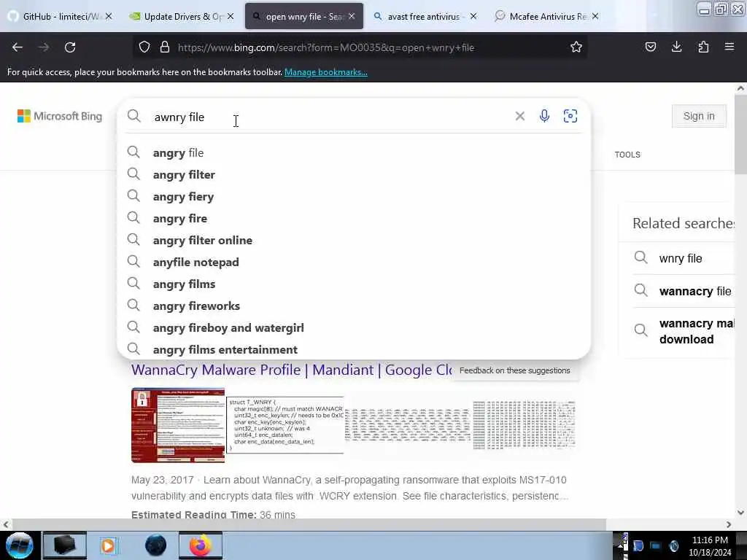The image size is (747, 560).
Task: Choose the 'angry fire' suggestion
Action: pos(354,219)
